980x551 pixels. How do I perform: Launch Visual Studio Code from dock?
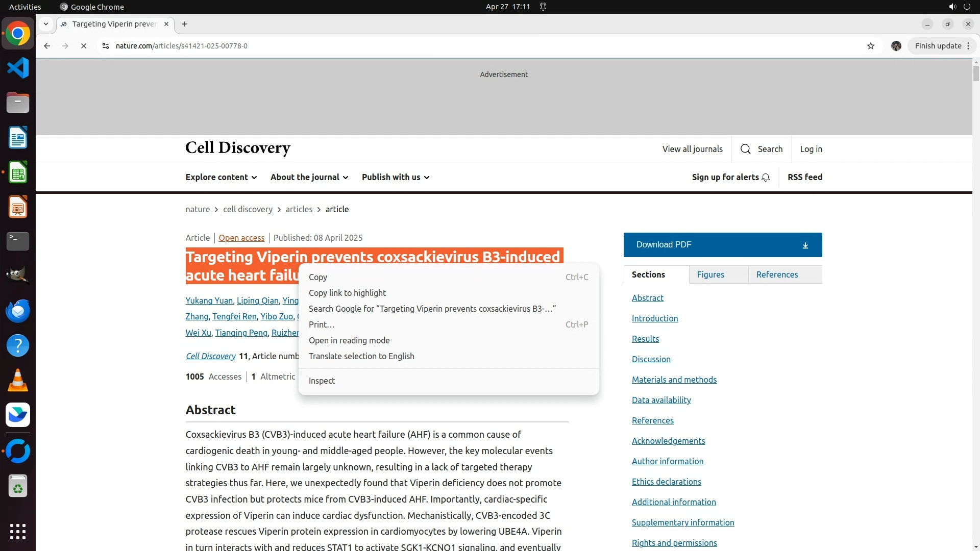pos(18,68)
